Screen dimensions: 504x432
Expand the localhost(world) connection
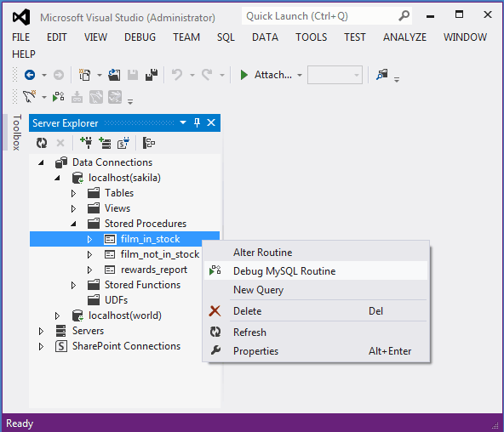[57, 315]
